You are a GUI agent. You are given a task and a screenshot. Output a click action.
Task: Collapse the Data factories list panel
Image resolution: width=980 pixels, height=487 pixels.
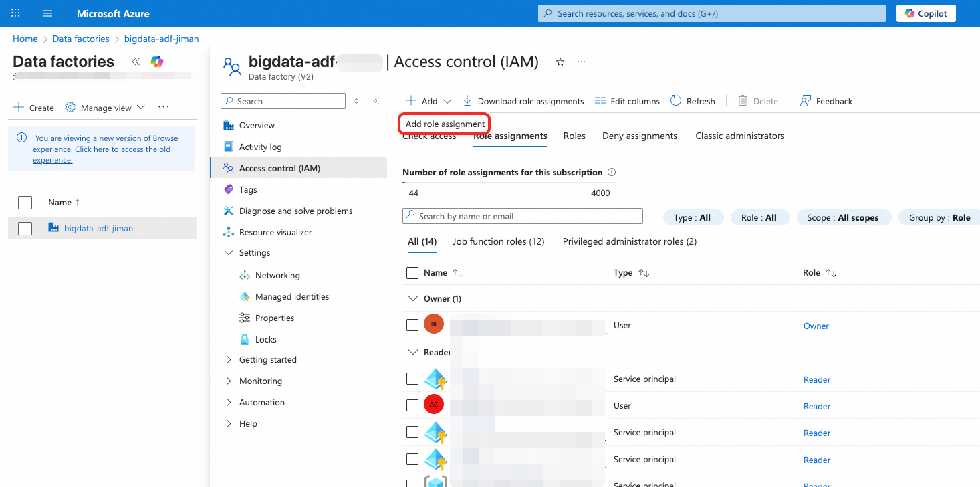[136, 62]
